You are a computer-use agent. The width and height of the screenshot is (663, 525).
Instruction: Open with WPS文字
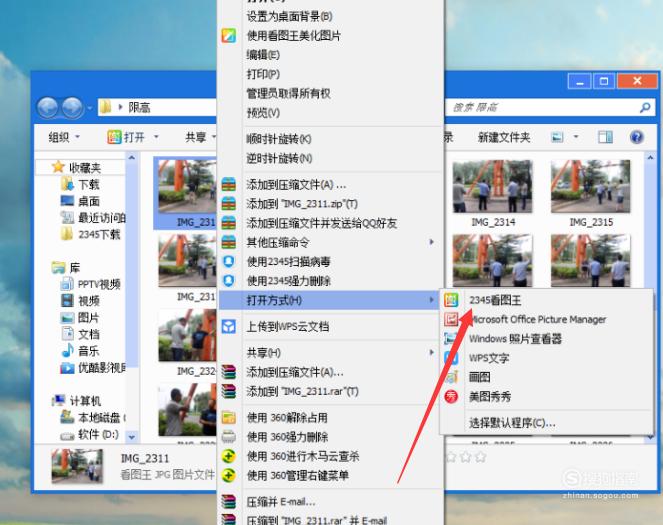(x=489, y=358)
